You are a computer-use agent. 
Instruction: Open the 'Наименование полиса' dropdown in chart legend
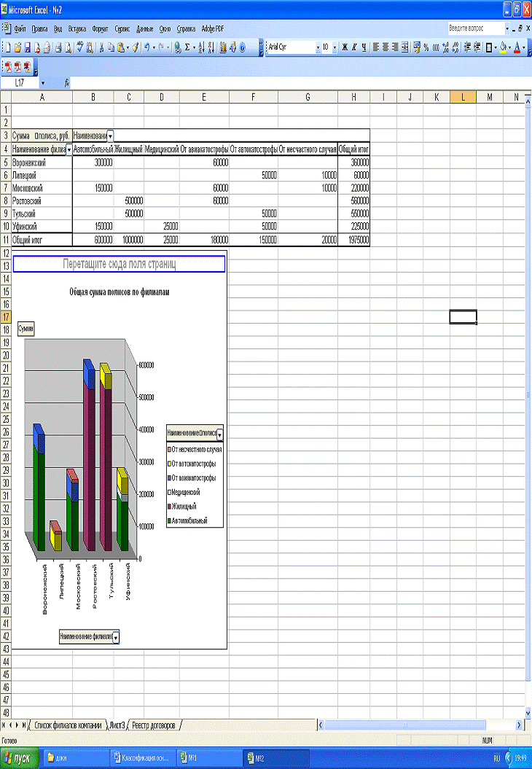point(220,433)
